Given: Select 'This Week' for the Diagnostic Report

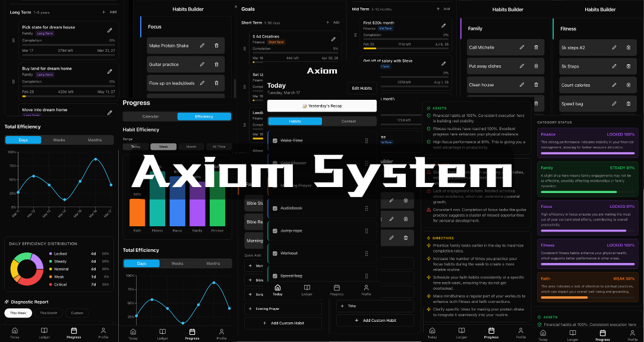Looking at the screenshot, I should click(18, 313).
